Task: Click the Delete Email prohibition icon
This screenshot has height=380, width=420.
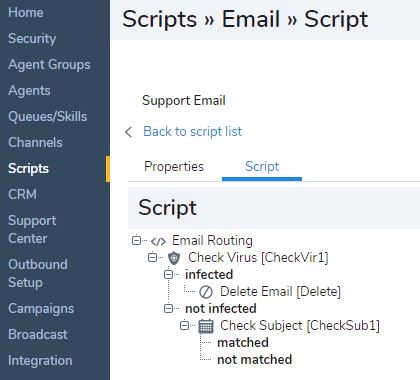Action: coord(206,292)
